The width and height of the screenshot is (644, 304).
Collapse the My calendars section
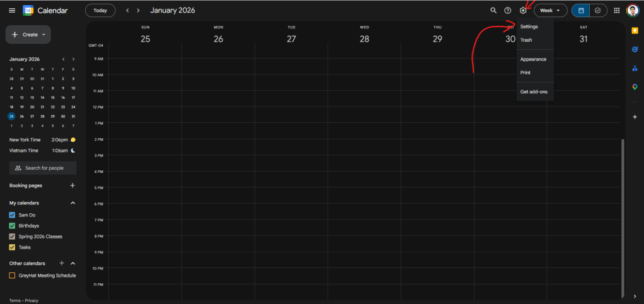pyautogui.click(x=72, y=203)
